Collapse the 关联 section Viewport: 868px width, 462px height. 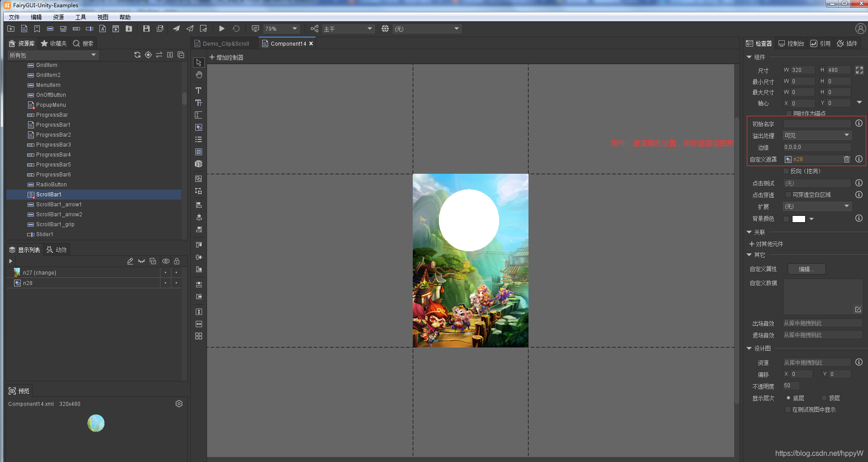(749, 232)
